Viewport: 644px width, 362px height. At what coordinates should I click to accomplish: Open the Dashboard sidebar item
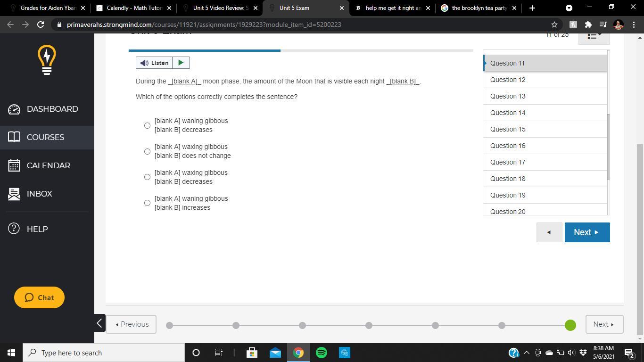47,109
